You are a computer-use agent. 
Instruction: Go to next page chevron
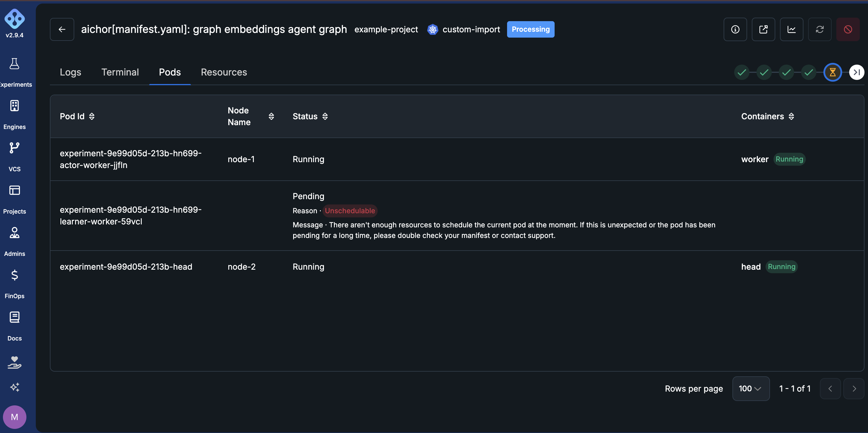pyautogui.click(x=854, y=388)
